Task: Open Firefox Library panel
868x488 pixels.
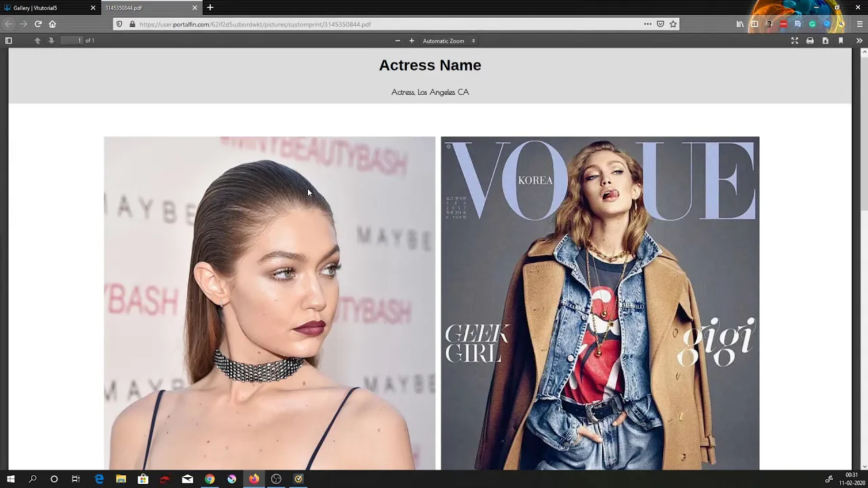Action: (x=740, y=24)
